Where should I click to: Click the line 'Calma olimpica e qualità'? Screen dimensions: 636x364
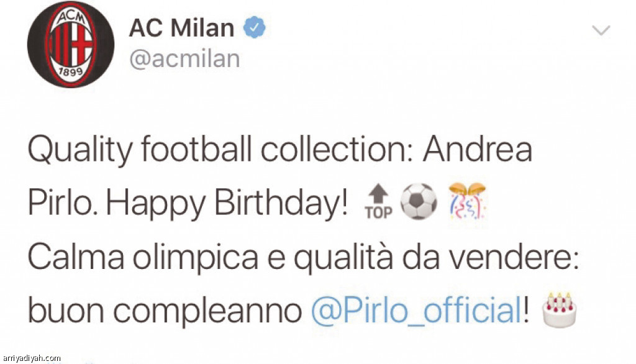(210, 258)
